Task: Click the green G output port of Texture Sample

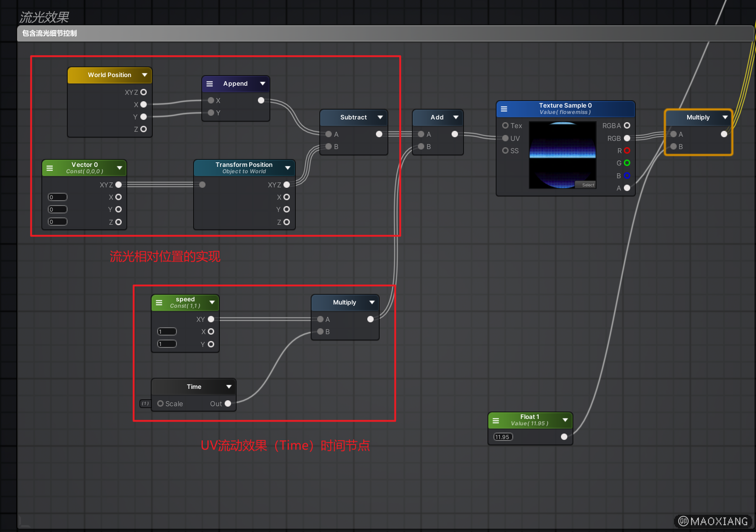Action: [x=627, y=163]
